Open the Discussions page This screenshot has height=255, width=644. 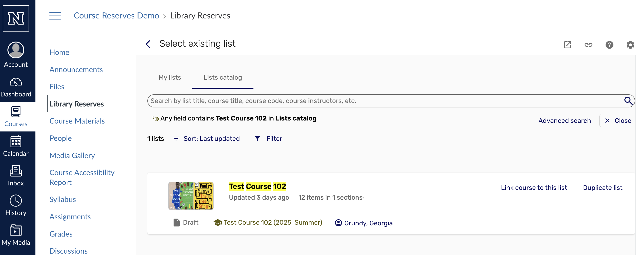68,251
